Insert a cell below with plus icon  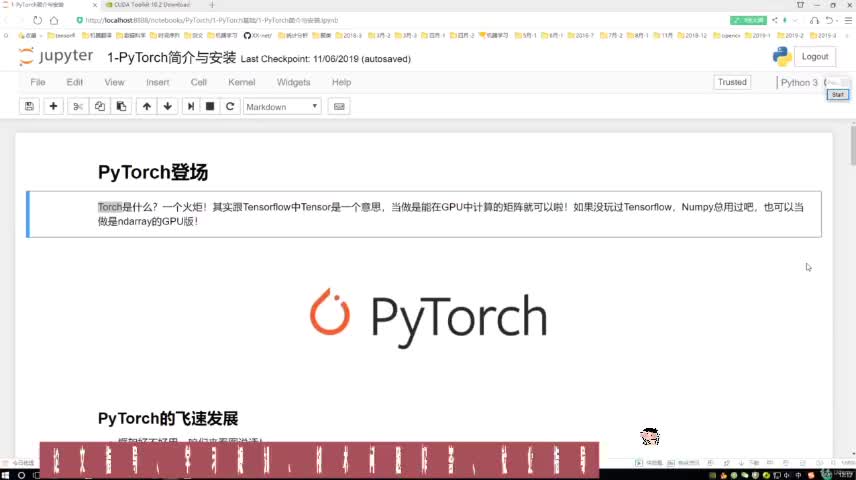pyautogui.click(x=53, y=106)
